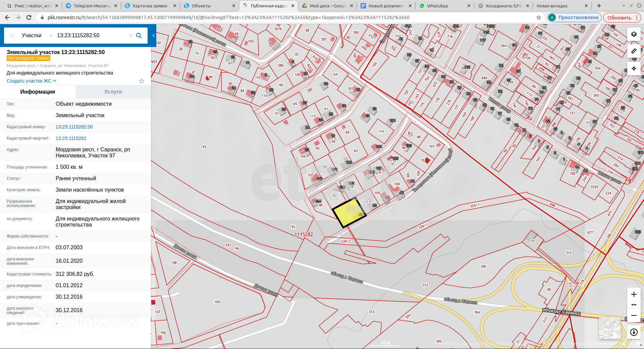Click the site security lock icon

click(x=42, y=17)
